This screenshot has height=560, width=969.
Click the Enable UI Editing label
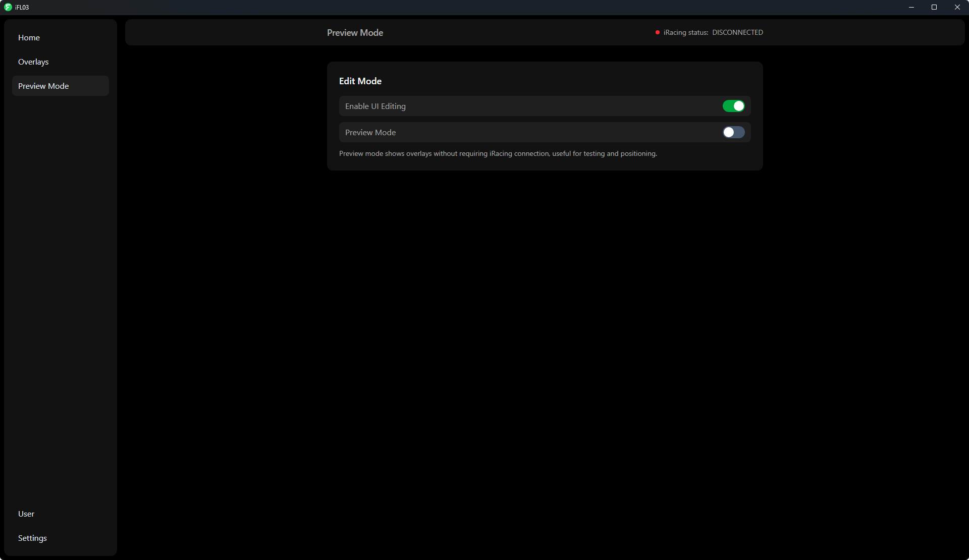(375, 106)
